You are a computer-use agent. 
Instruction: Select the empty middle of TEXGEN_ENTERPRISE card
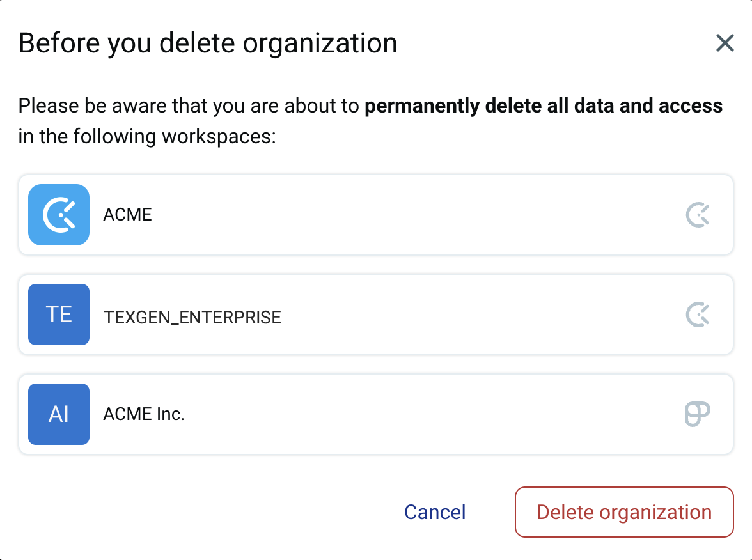480,315
